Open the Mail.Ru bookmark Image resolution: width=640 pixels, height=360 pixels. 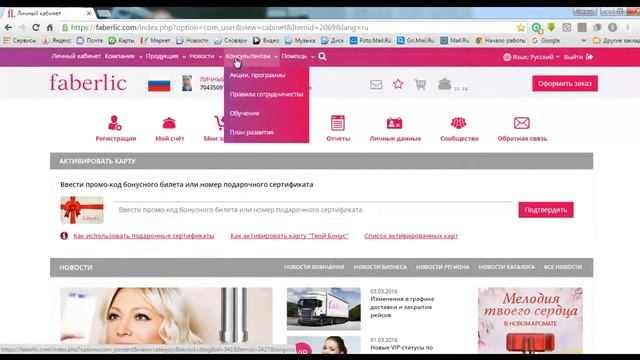point(455,40)
